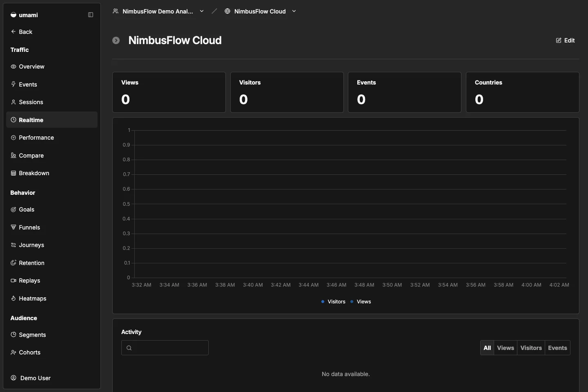Viewport: 588px width, 392px height.
Task: Click the Sessions person icon
Action: coord(13,102)
